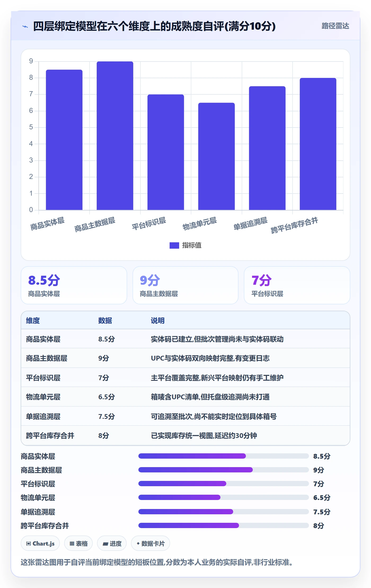
Task: Open the 7分 平台标识层 data card
Action: click(x=297, y=285)
